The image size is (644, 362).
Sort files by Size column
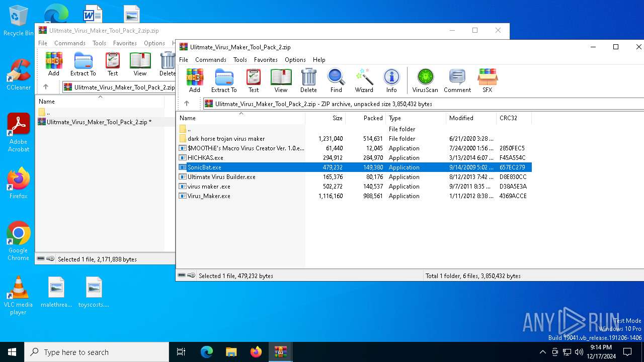tap(325, 118)
